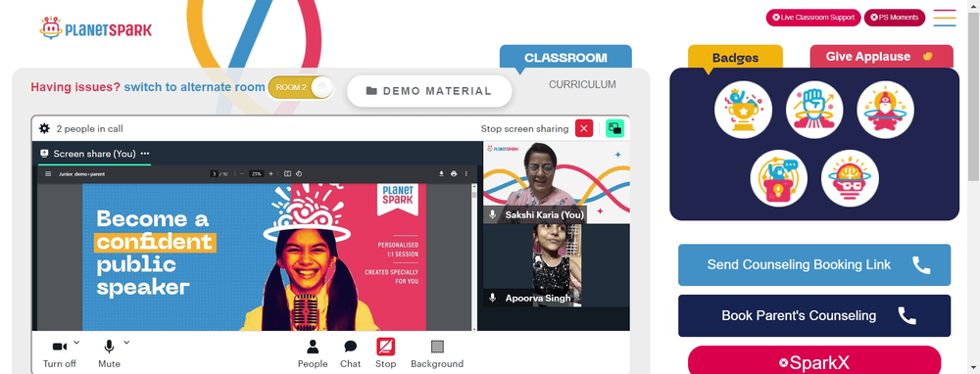Mute the microphone
Screen dimensions: 980x374
pyautogui.click(x=109, y=353)
